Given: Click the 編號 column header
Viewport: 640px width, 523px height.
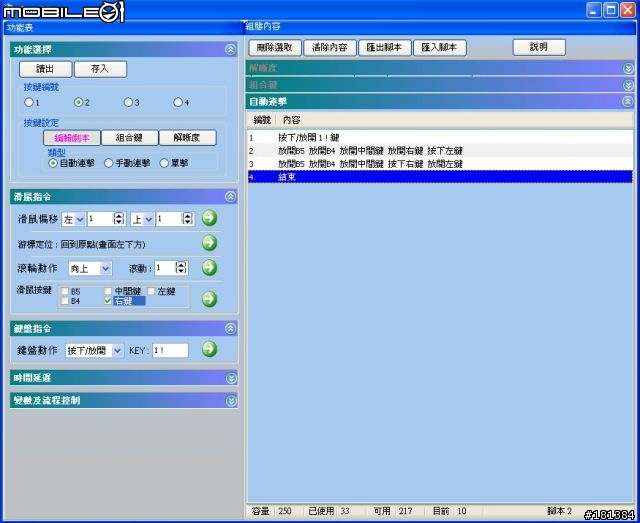Looking at the screenshot, I should tap(262, 120).
